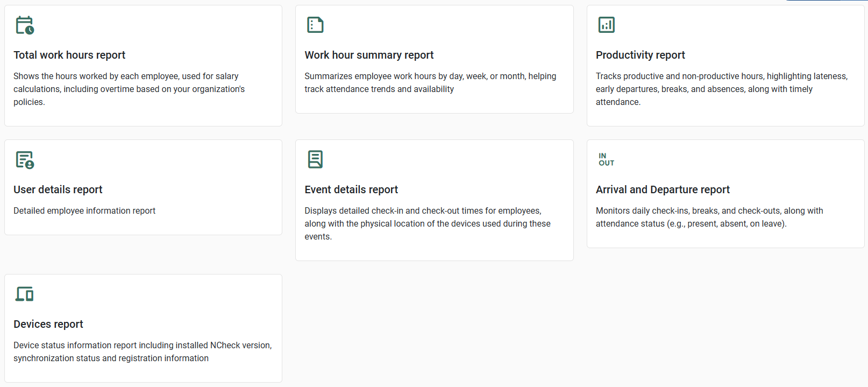The width and height of the screenshot is (868, 387).
Task: Open the User details report heading
Action: tap(58, 189)
